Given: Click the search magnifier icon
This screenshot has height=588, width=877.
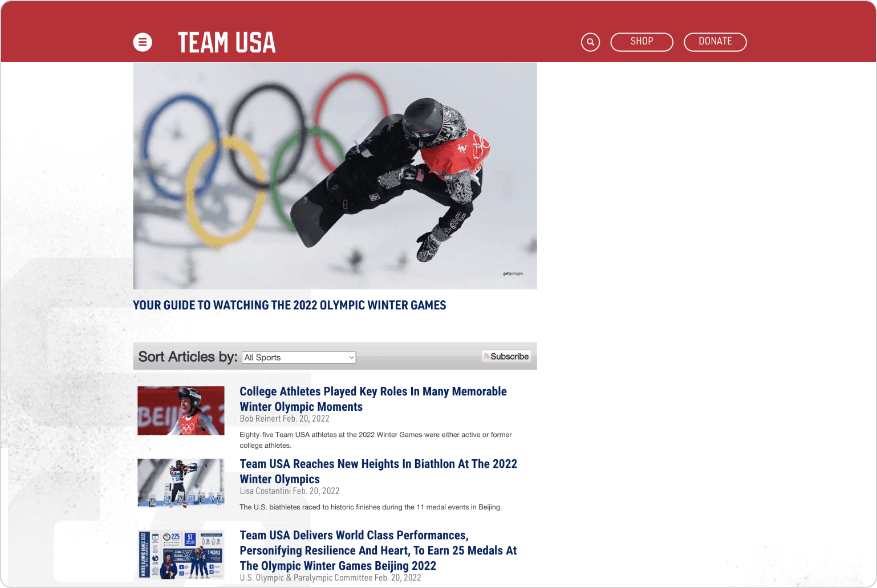Looking at the screenshot, I should 590,42.
